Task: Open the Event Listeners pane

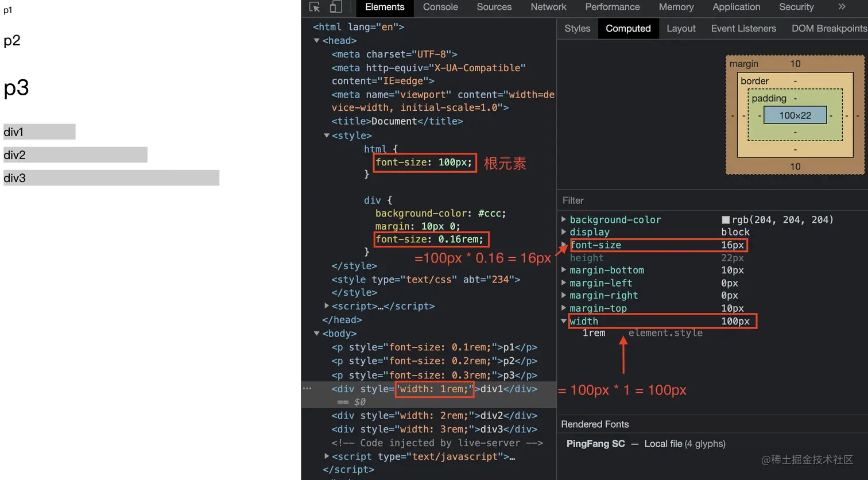Action: coord(743,28)
